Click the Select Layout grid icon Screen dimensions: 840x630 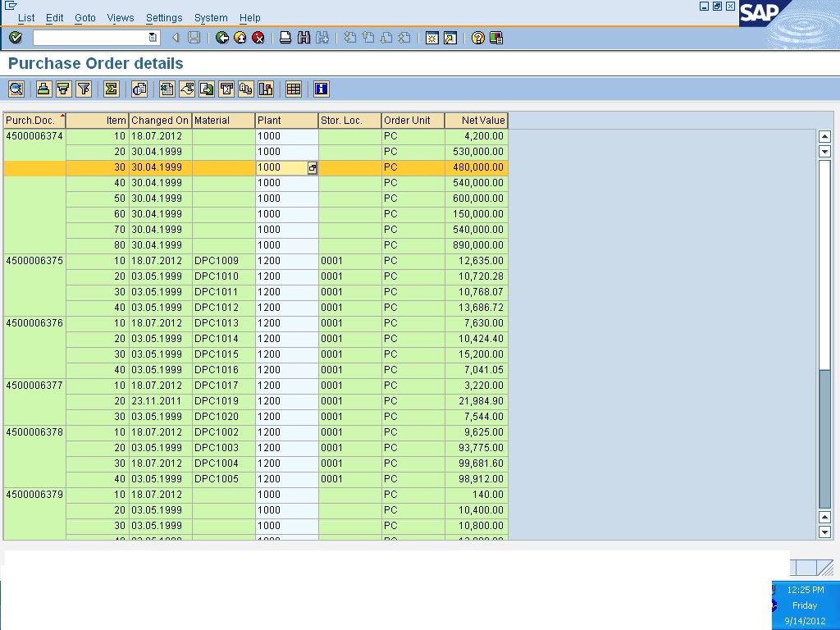[294, 89]
